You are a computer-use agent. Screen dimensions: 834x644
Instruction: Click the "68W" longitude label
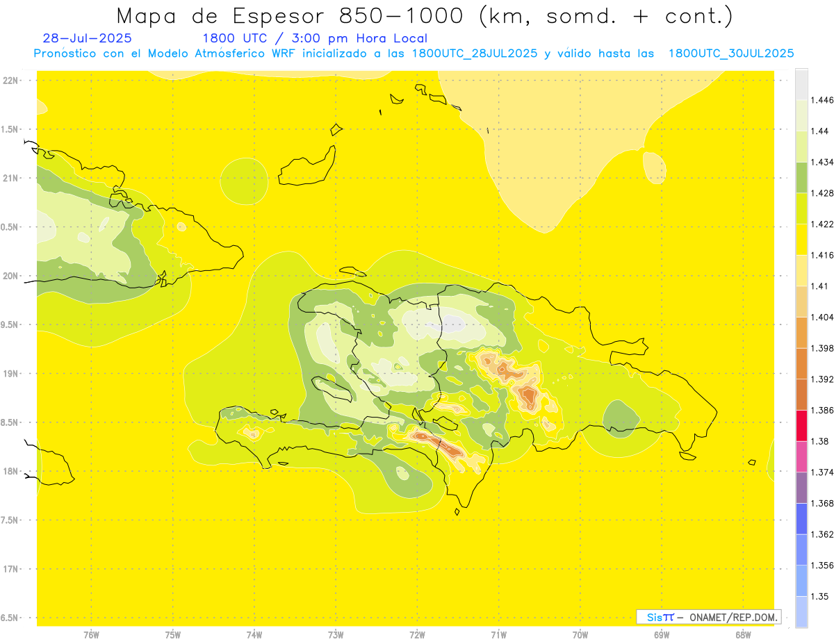(x=743, y=634)
